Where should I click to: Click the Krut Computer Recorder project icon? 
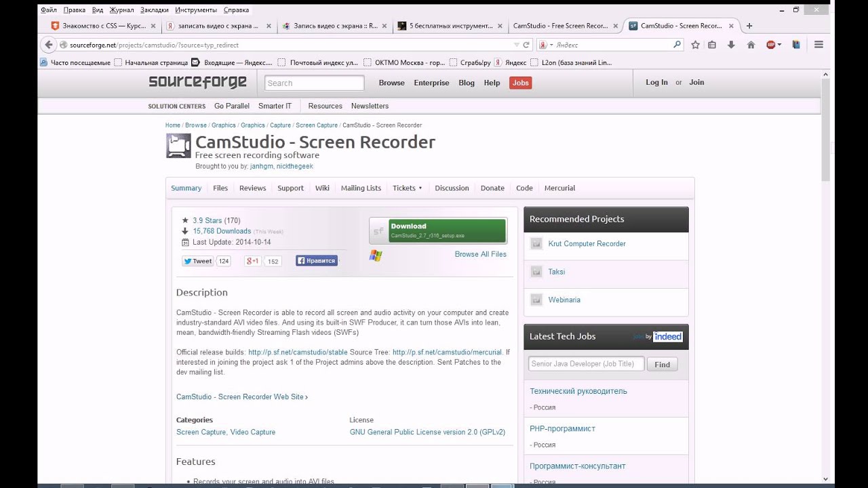point(536,243)
